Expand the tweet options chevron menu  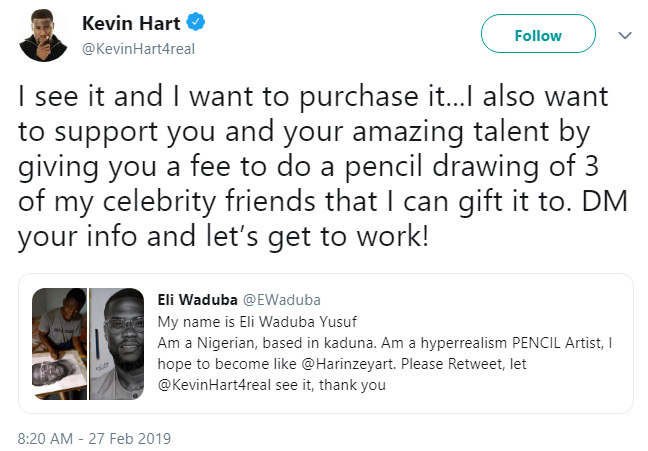click(x=625, y=35)
